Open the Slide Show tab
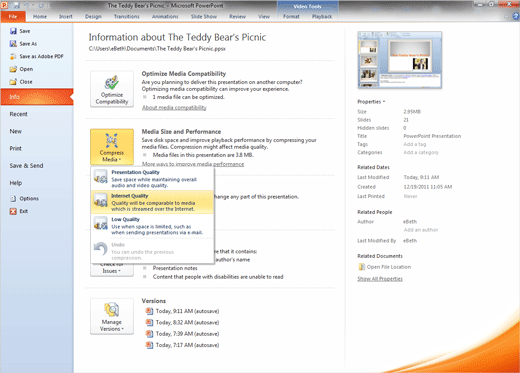 point(204,16)
